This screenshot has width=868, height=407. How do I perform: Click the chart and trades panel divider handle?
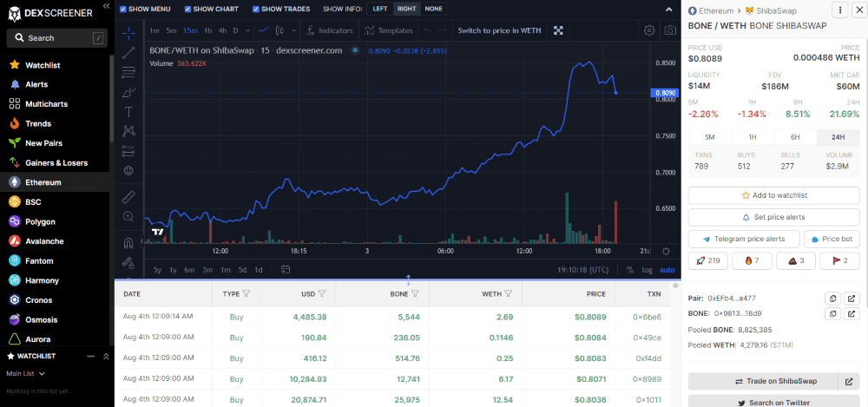(x=408, y=279)
